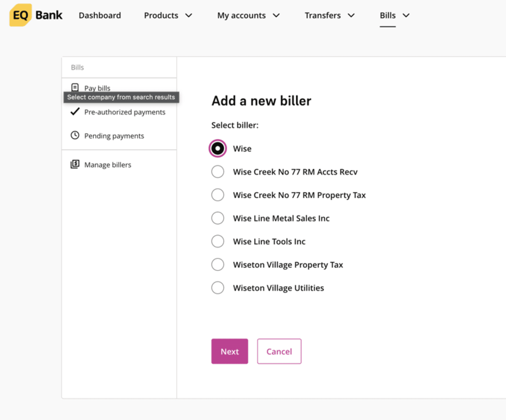Click the EQ Bank logo
The height and width of the screenshot is (420, 506).
coord(36,15)
